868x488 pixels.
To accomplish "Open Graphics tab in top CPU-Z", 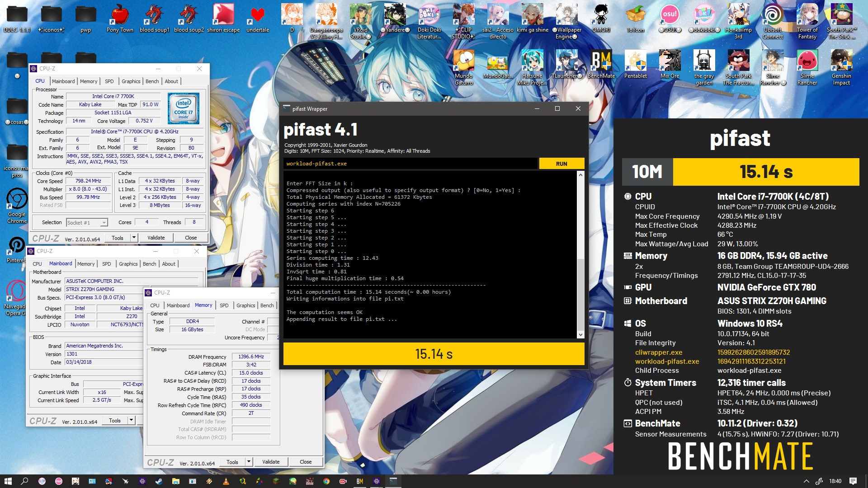I will [x=131, y=81].
